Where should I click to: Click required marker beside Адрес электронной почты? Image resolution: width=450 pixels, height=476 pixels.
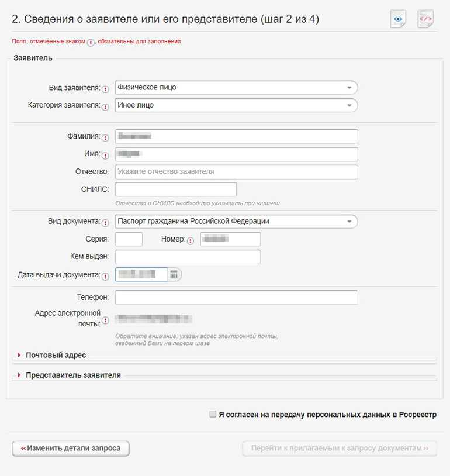click(x=105, y=320)
